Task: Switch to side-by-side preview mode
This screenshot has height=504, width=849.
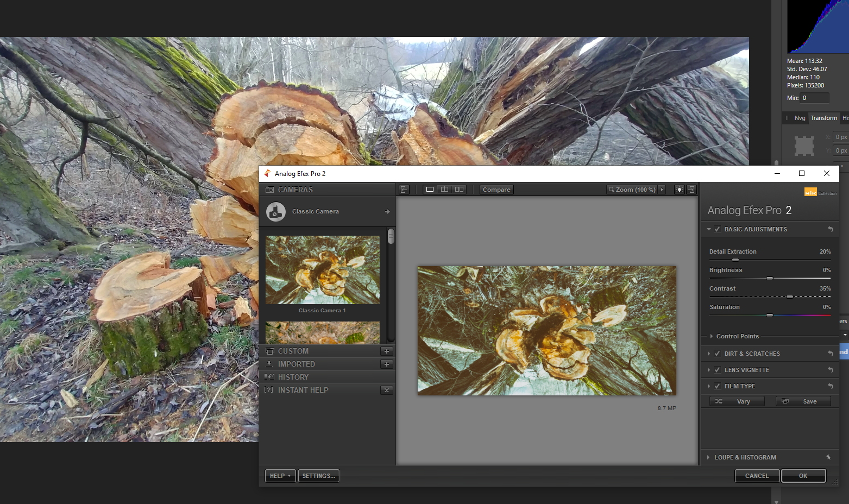Action: pos(460,190)
